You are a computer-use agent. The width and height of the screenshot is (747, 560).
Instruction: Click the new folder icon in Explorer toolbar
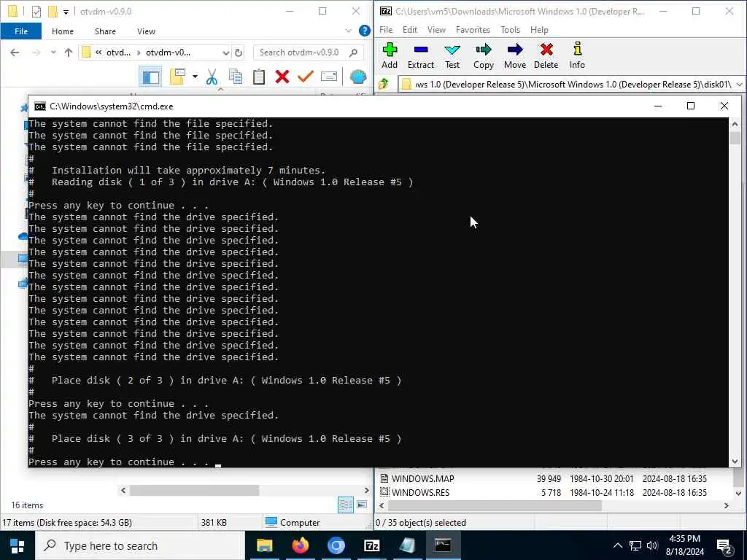click(x=177, y=77)
